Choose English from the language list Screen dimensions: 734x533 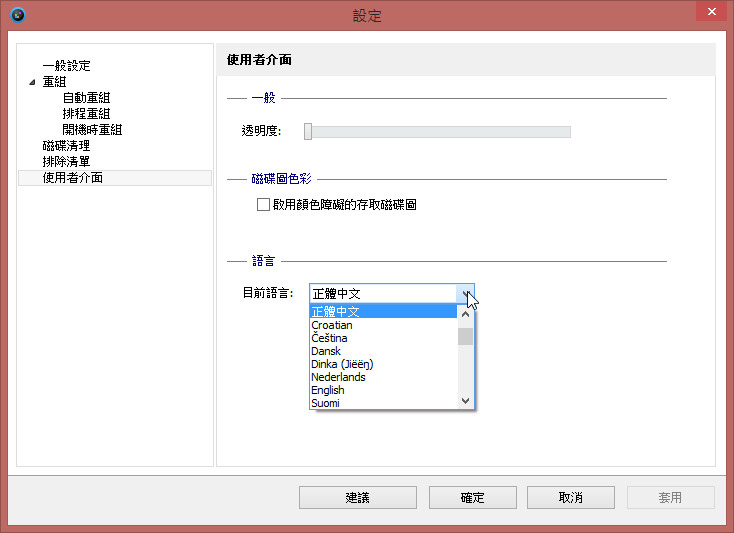coord(383,390)
